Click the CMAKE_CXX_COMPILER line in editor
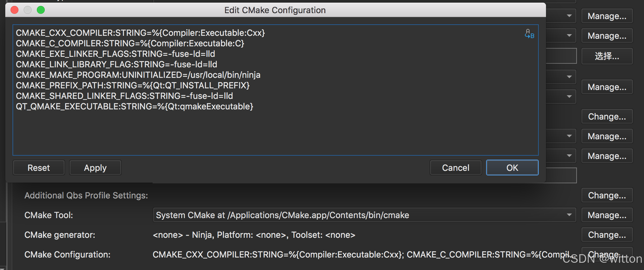 (140, 33)
